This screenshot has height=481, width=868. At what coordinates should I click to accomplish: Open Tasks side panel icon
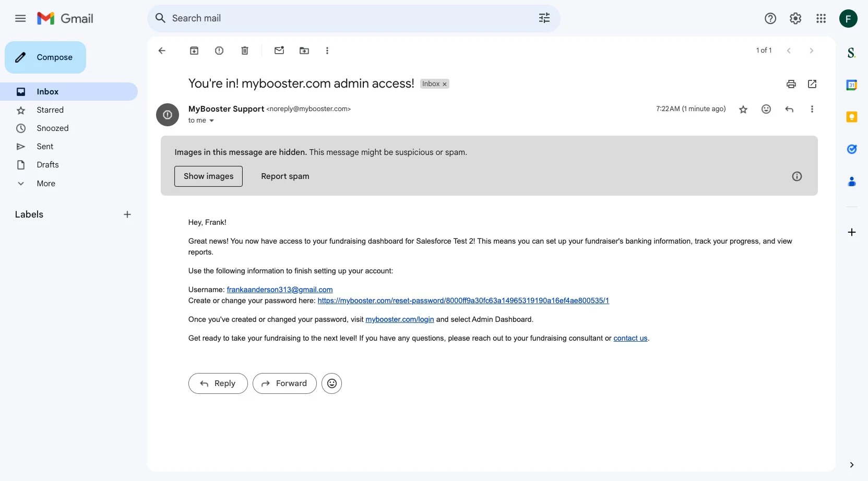click(x=852, y=149)
